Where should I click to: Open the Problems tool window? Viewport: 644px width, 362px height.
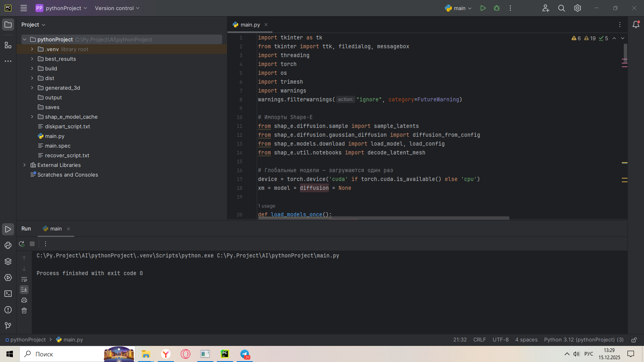click(8, 310)
